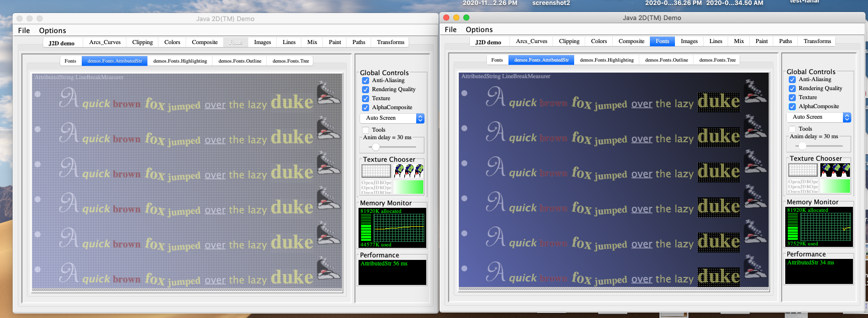Click the Memory Monitor graph in left window
The image size is (868, 318).
(393, 228)
